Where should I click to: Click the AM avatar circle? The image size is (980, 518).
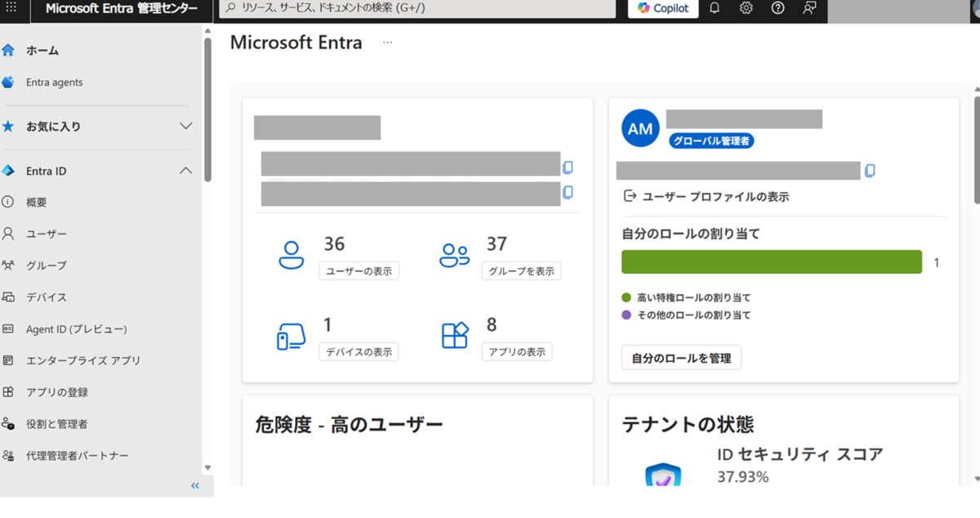pos(640,128)
